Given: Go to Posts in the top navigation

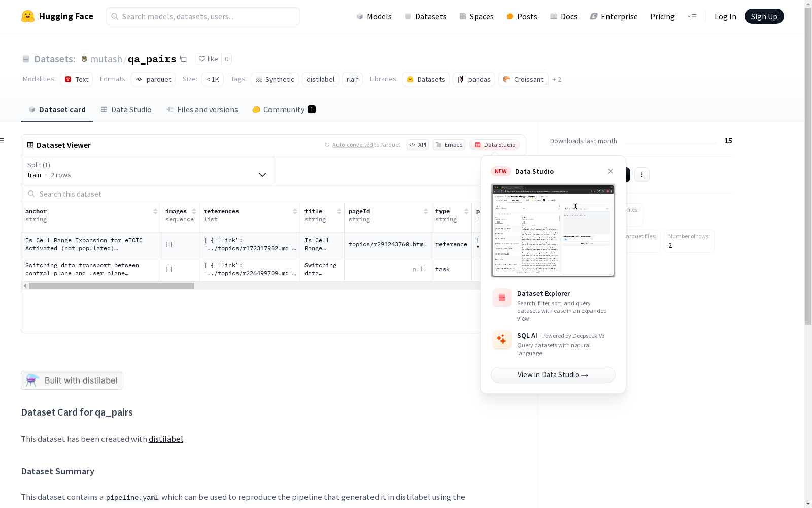Looking at the screenshot, I should (522, 16).
